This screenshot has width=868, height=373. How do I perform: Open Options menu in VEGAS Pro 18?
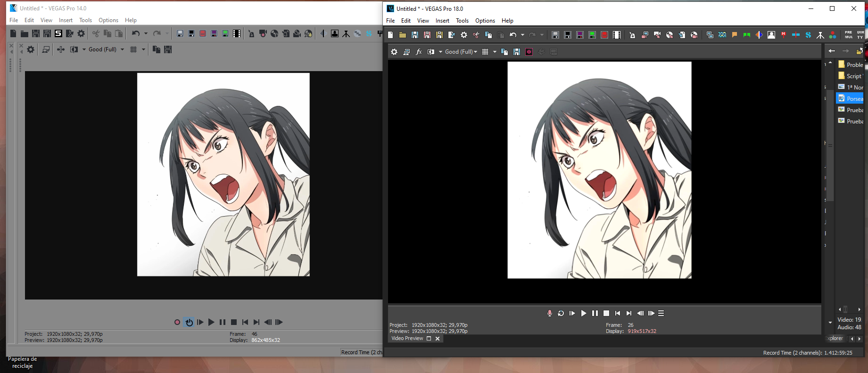pyautogui.click(x=485, y=21)
